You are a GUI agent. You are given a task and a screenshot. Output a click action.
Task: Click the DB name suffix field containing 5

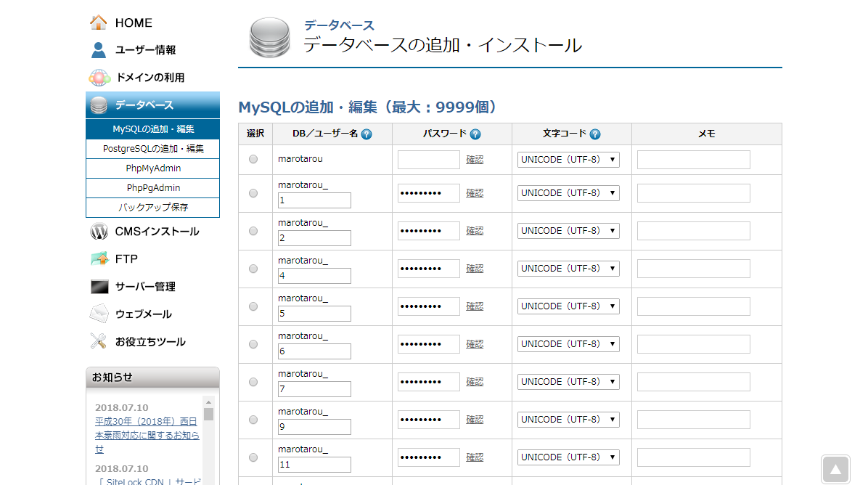click(x=314, y=314)
